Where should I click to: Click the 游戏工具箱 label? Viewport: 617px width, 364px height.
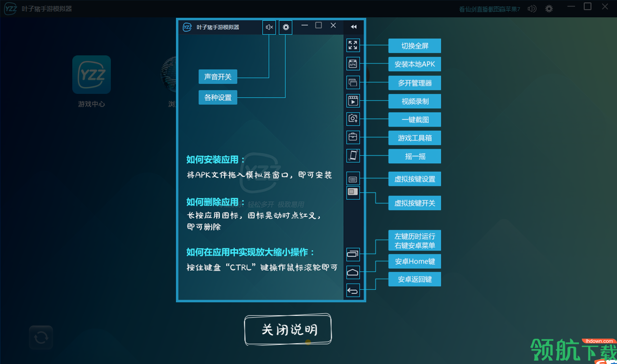coord(415,138)
